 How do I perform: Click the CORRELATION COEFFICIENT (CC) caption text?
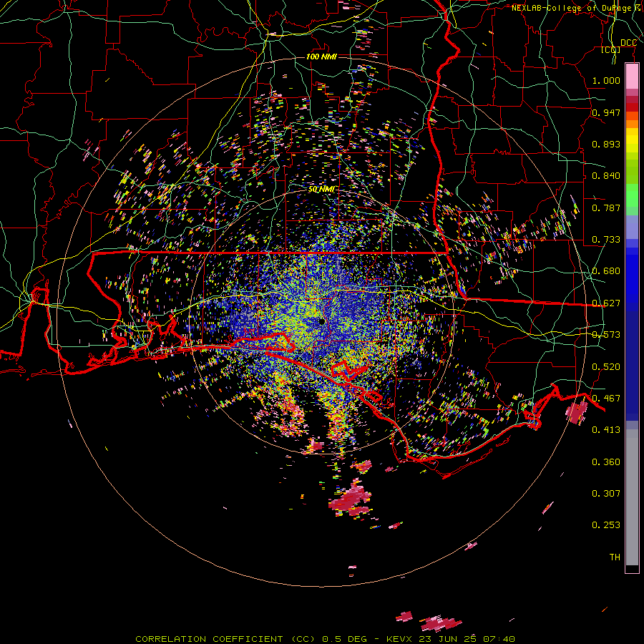coord(226,639)
